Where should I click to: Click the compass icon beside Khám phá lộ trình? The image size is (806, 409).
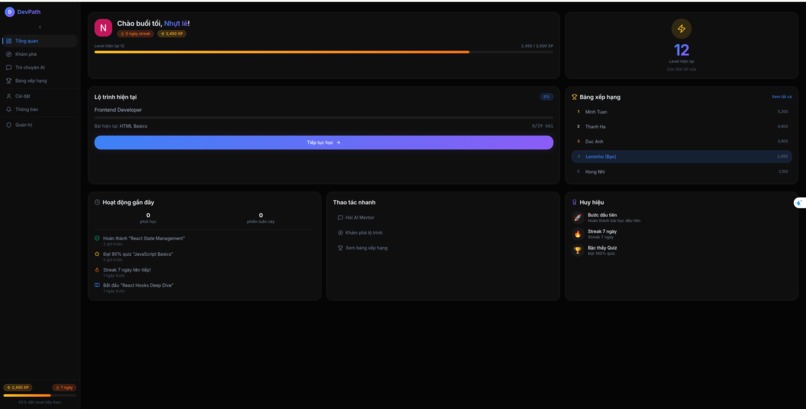(340, 233)
